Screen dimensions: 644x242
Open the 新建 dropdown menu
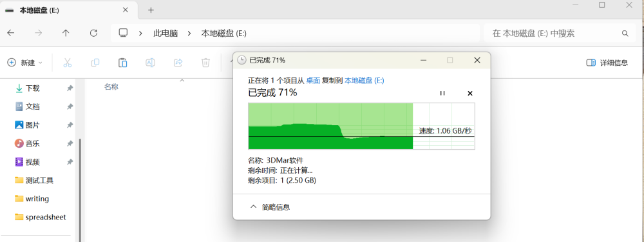[x=24, y=63]
